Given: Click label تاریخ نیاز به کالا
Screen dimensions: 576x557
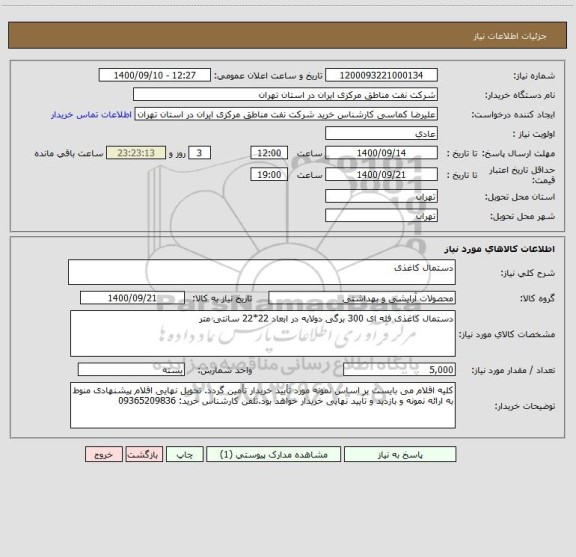Looking at the screenshot, I should click(x=222, y=299).
